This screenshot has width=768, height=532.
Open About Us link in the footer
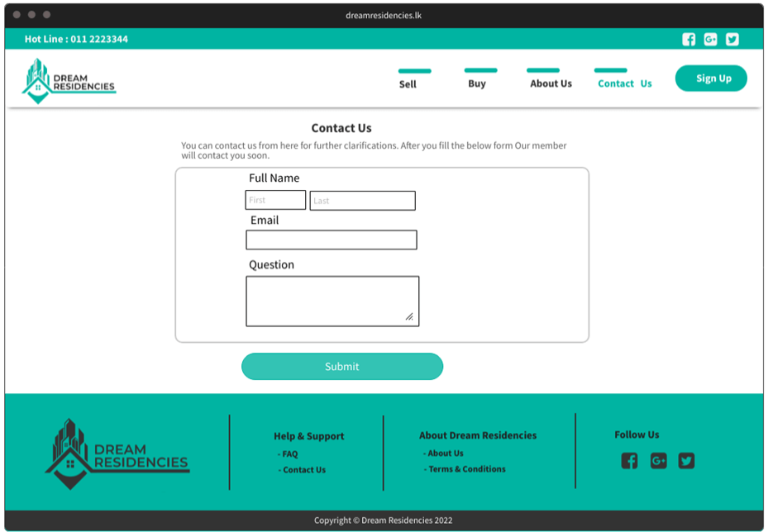click(444, 454)
